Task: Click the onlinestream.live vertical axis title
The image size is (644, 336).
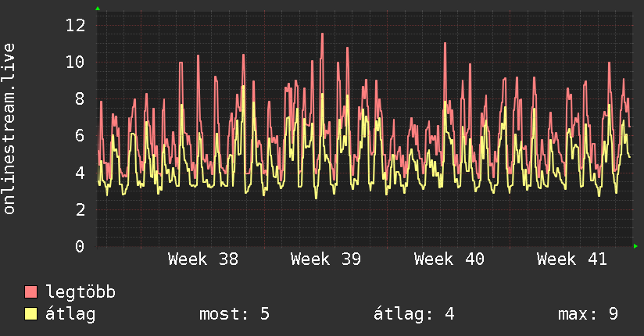Action: point(9,129)
